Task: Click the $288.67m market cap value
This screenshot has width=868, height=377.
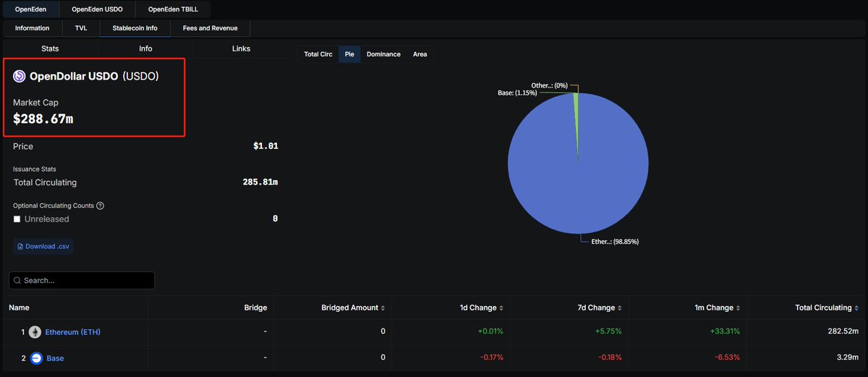Action: click(43, 118)
